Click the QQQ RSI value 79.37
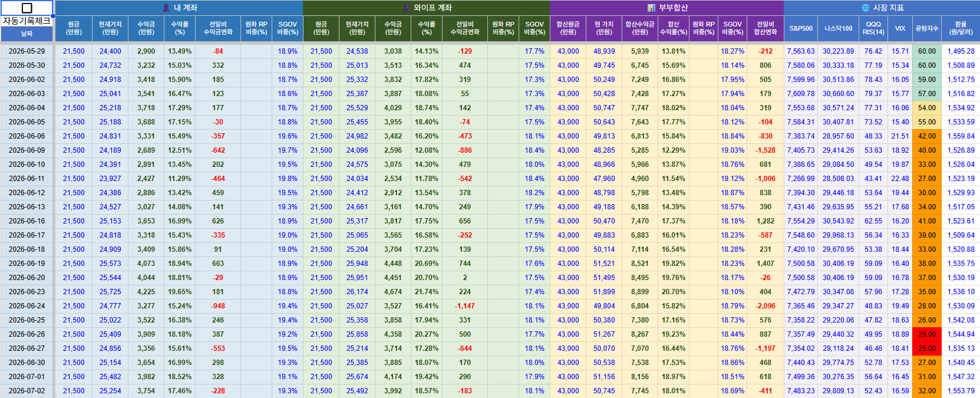The height and width of the screenshot is (398, 980). click(x=873, y=94)
